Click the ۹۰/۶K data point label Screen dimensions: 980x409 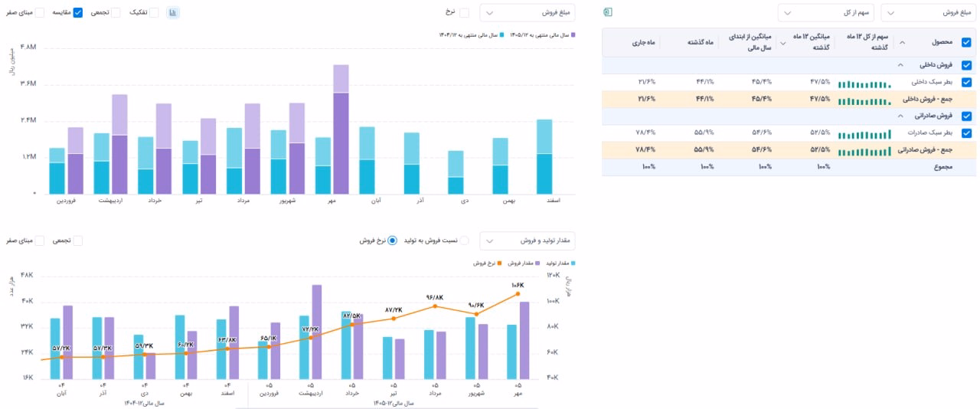tap(476, 304)
